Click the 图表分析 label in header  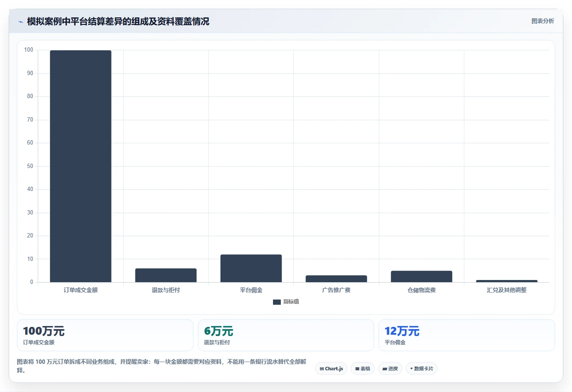tap(542, 21)
